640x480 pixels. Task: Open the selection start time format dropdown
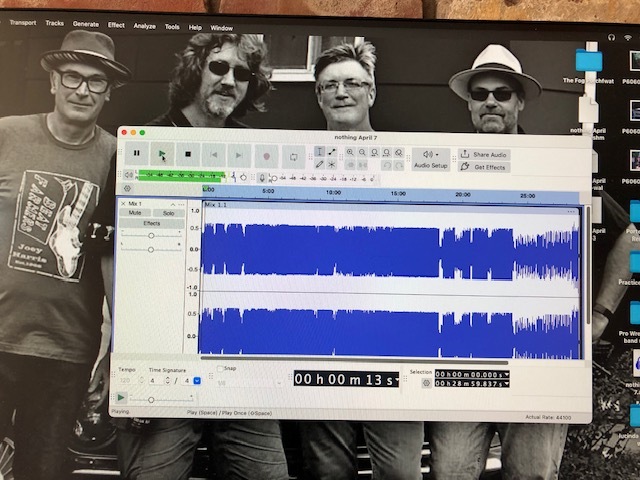[x=507, y=374]
